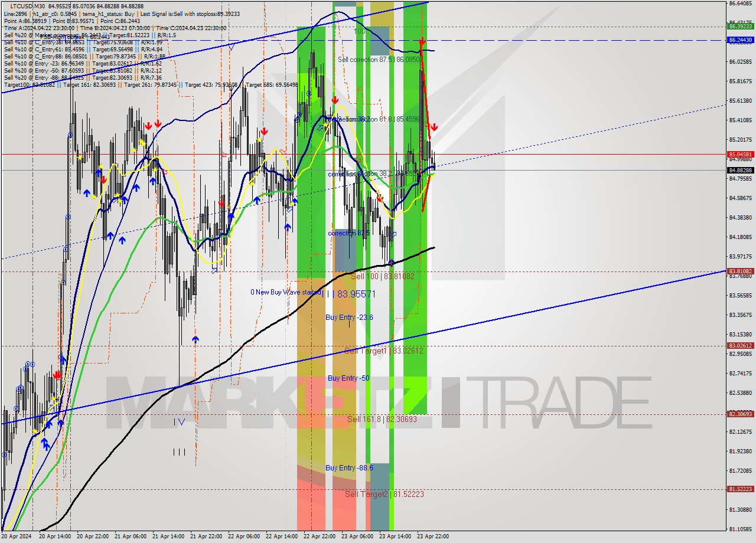Click the 84.38380 price axis label

pos(741,217)
